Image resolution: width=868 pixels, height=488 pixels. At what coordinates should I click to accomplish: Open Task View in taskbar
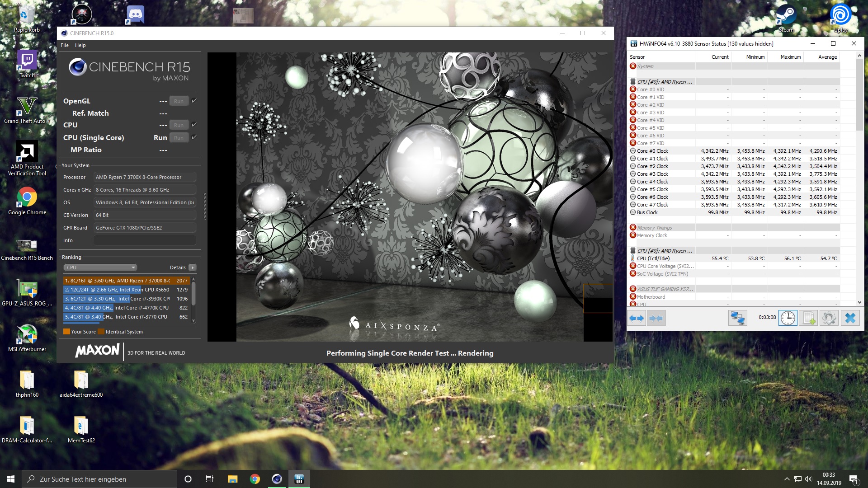(x=209, y=479)
